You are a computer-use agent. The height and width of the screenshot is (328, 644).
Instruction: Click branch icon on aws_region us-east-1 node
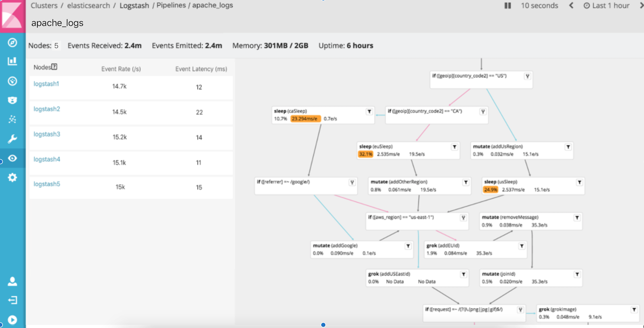(463, 218)
